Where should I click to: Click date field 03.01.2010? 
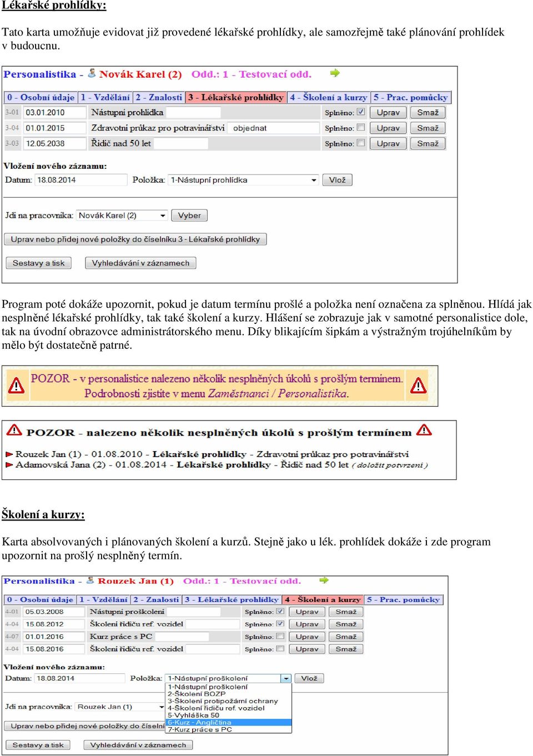coord(55,112)
